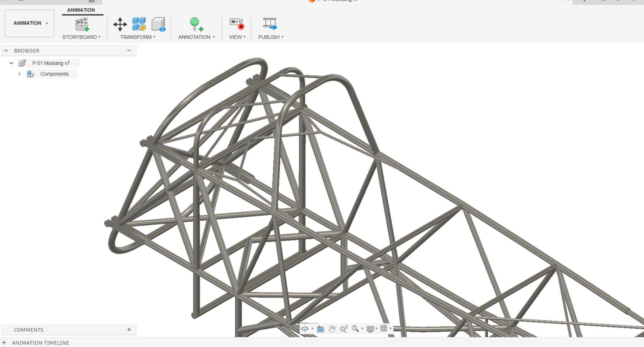Activate the Auto Explode tool icon
This screenshot has width=644, height=347.
139,24
